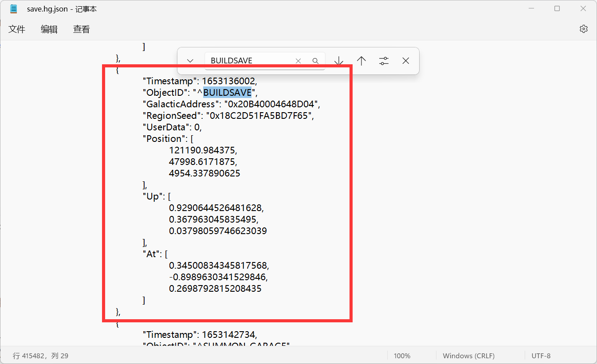
Task: Click the value 0.367963045835495
Action: pyautogui.click(x=213, y=219)
